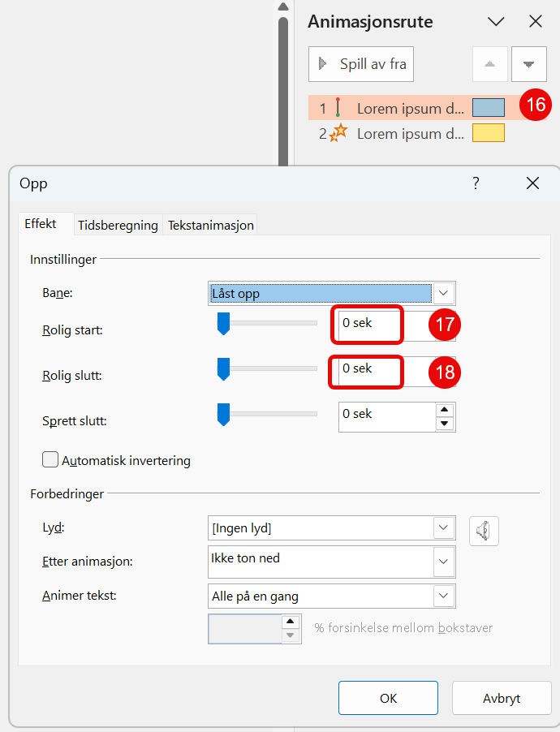Viewport: 560px width, 732px height.
Task: Click the Rolig slutt slider handle
Action: (x=224, y=368)
